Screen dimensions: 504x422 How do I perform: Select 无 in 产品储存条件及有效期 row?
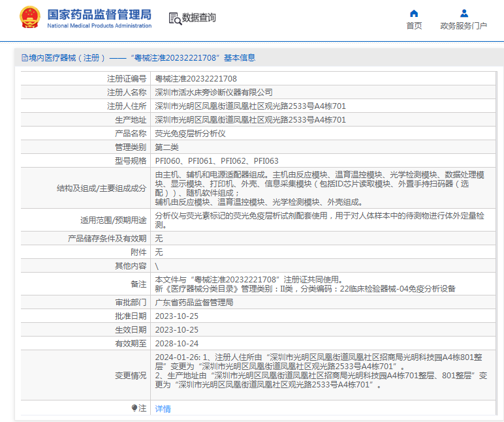tap(159, 238)
